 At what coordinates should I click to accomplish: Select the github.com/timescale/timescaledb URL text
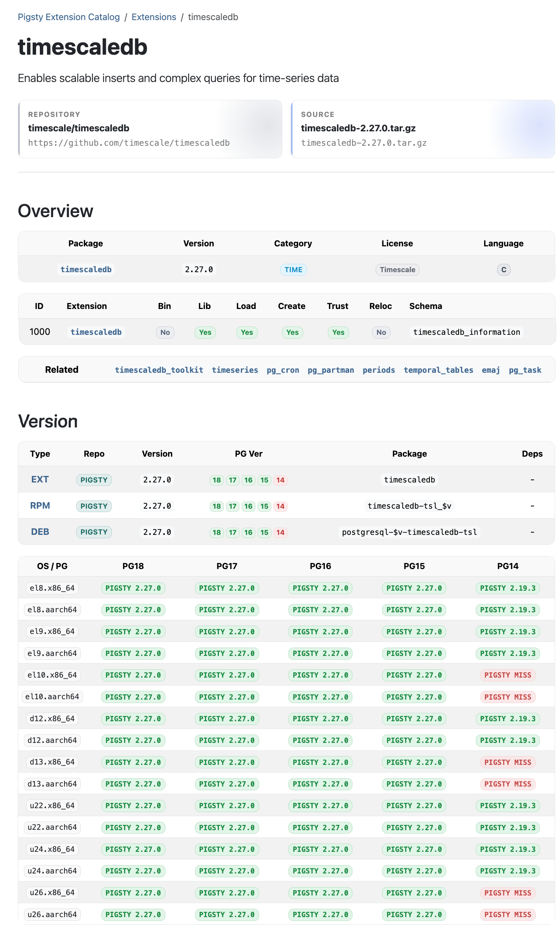click(129, 143)
